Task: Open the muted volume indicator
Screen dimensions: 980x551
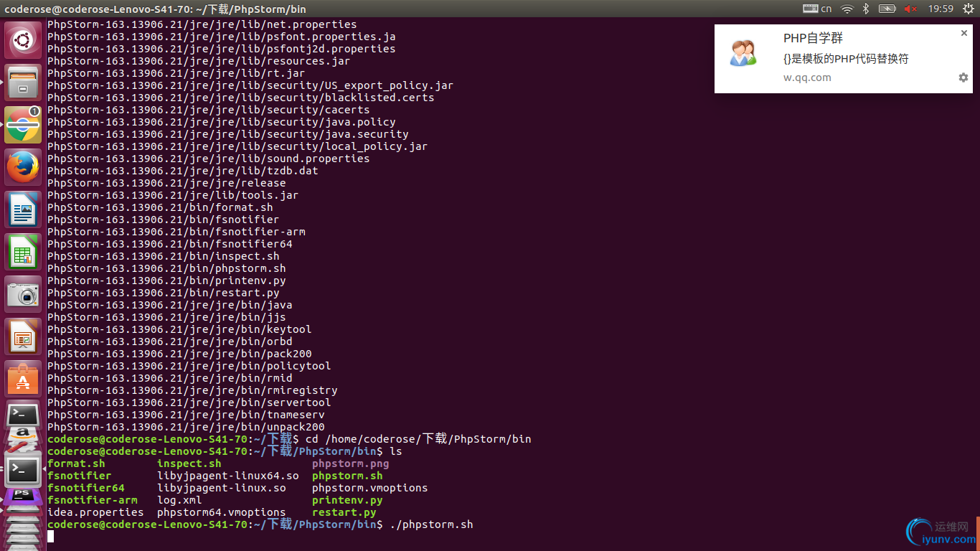Action: [x=910, y=9]
